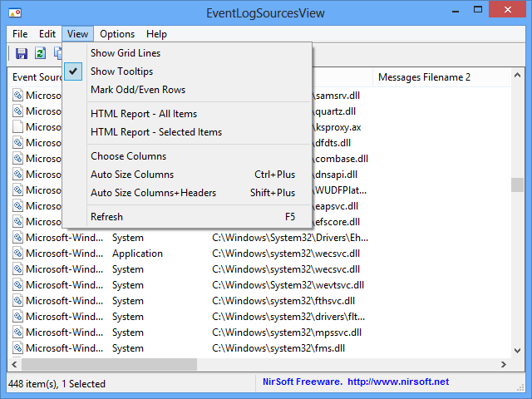Click the Save toolbar icon
The image size is (532, 399).
(22, 53)
